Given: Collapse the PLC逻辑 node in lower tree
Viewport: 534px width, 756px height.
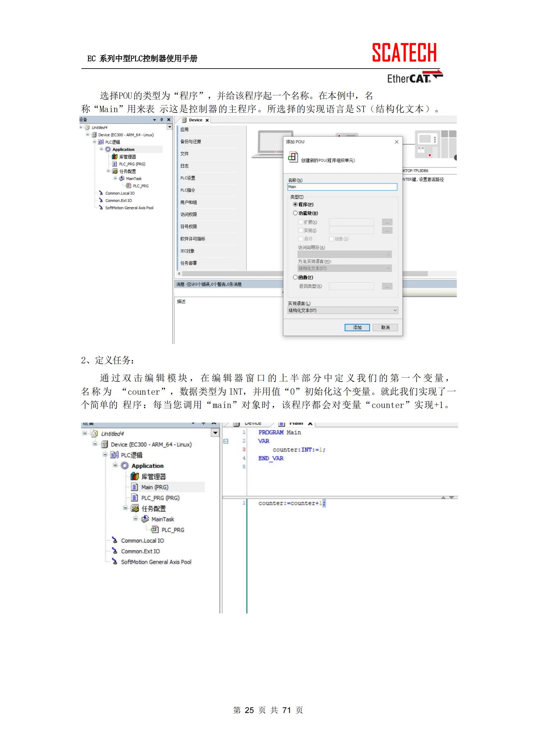Looking at the screenshot, I should (x=105, y=455).
